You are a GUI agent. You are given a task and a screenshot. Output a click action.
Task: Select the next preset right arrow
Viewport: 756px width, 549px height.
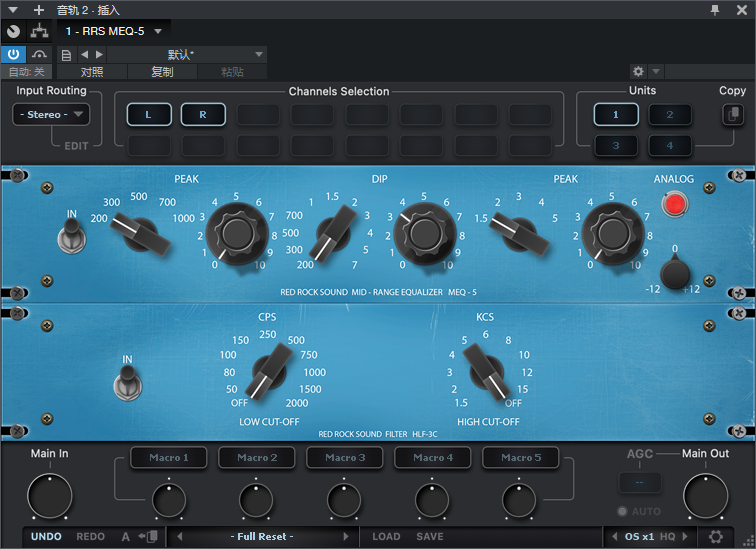[346, 536]
